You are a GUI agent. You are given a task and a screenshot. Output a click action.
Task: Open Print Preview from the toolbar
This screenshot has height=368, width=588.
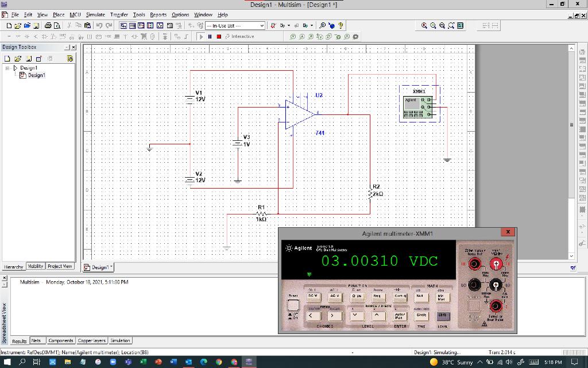[58, 25]
